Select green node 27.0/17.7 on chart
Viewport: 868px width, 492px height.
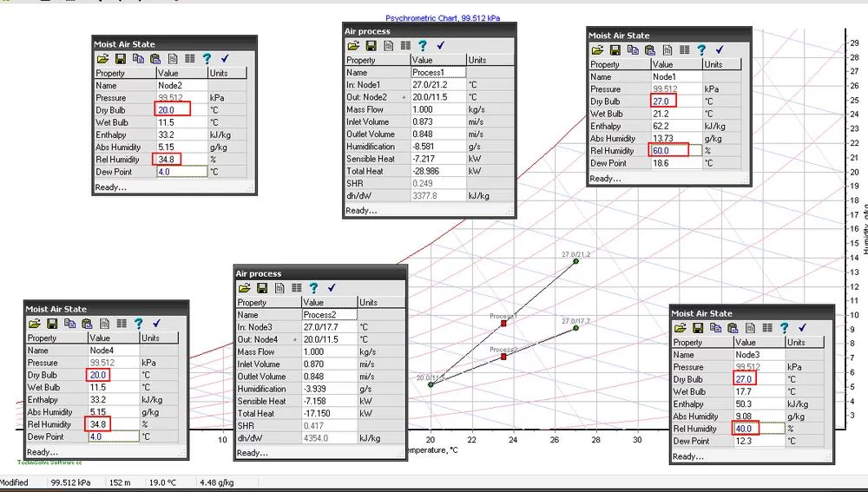[575, 328]
